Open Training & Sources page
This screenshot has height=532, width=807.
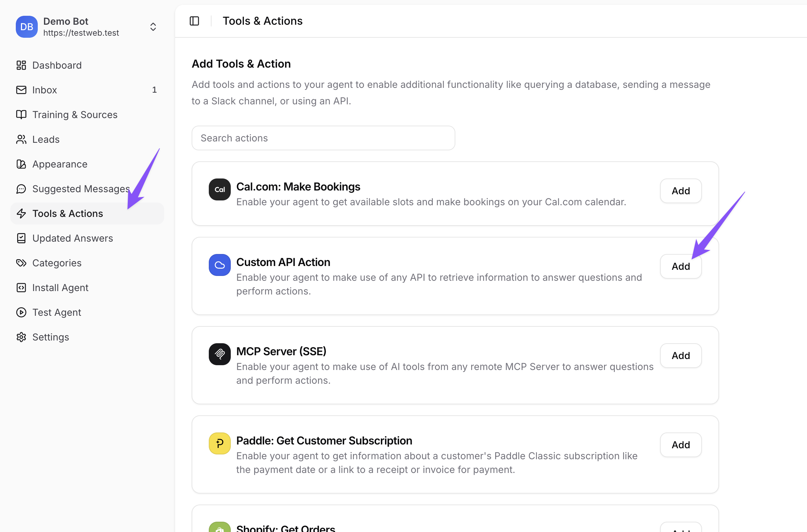pos(75,115)
